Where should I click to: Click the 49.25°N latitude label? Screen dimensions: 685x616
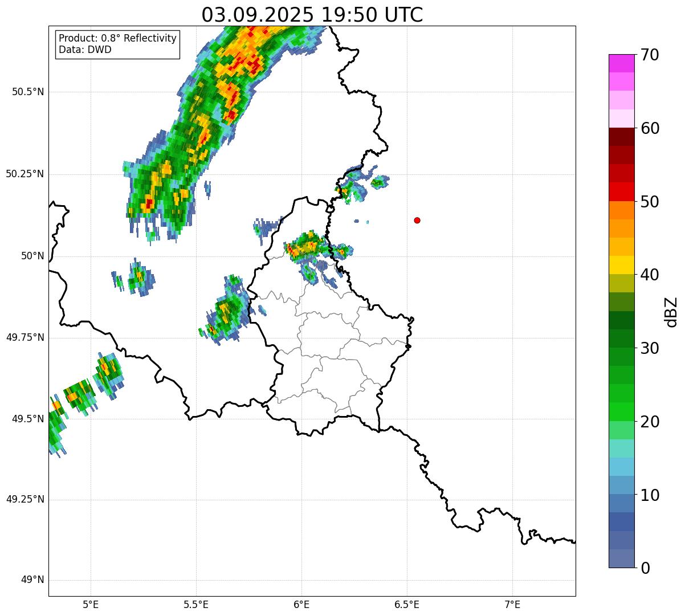(x=25, y=500)
